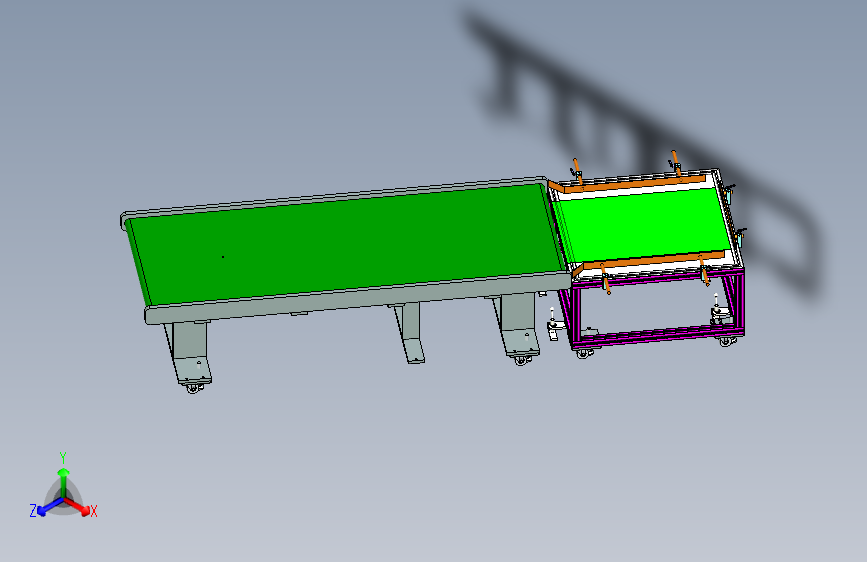Select the orange handle at the cart's top-right corner
The image size is (867, 562).
click(x=676, y=163)
